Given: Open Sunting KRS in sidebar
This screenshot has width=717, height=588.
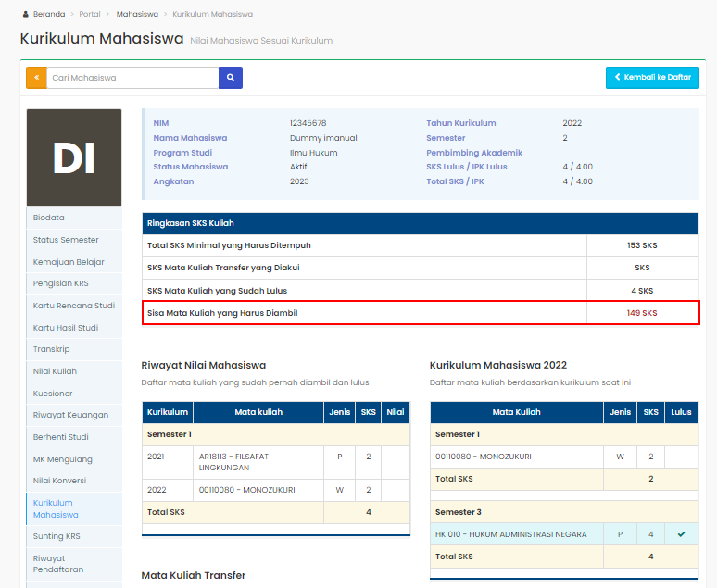Looking at the screenshot, I should point(74,536).
